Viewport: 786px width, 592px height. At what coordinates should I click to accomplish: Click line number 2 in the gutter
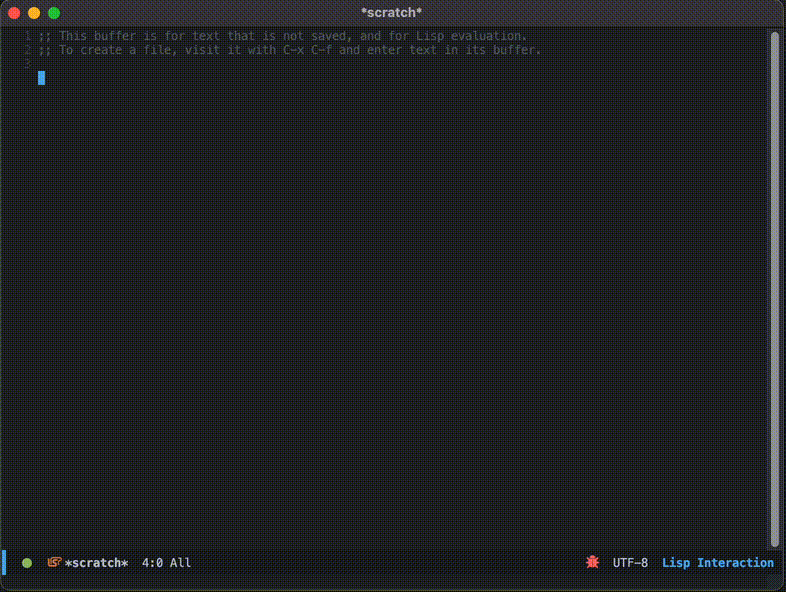coord(28,50)
